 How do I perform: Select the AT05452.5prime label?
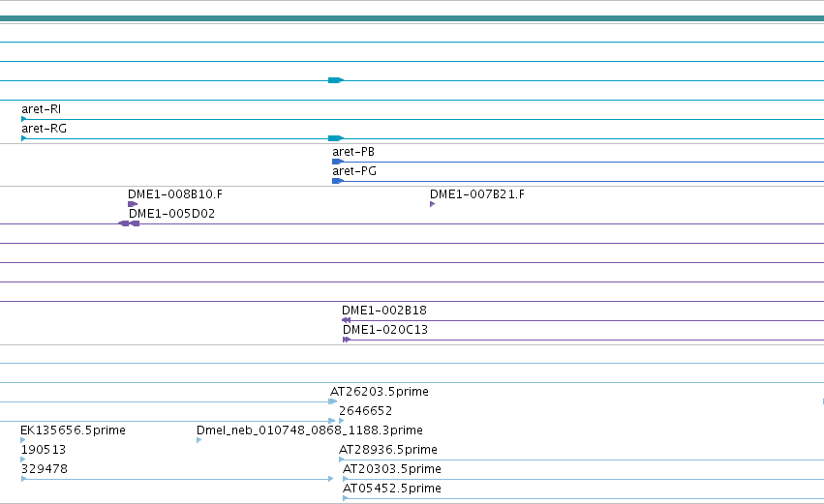pos(392,489)
